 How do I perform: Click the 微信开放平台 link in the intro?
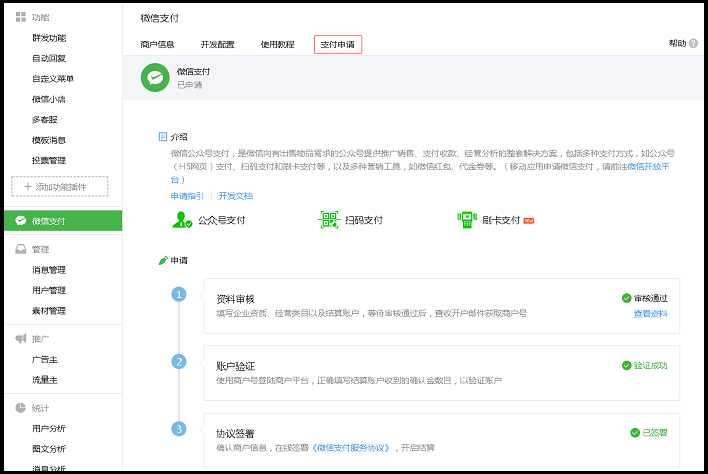648,167
